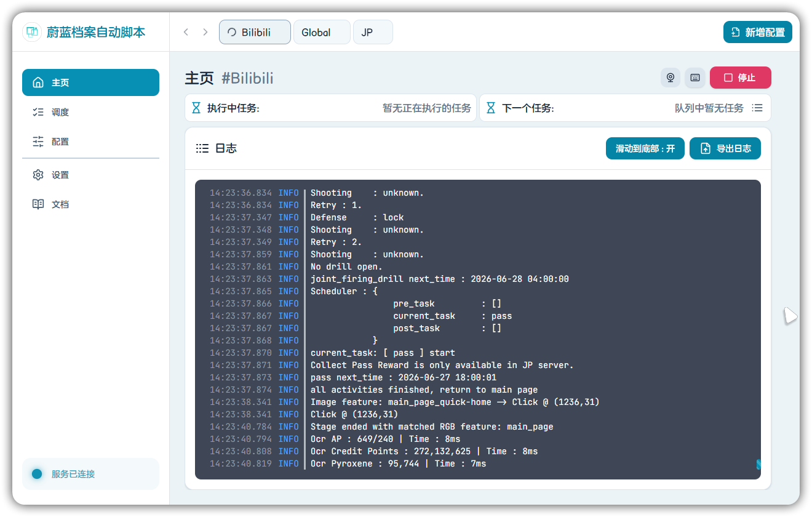Open the task queue list icon

[x=757, y=108]
